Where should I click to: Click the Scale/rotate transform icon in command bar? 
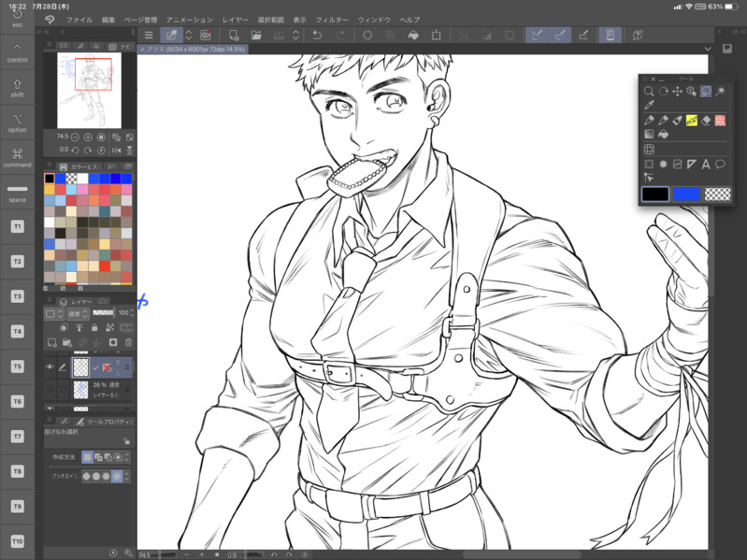coord(436,35)
